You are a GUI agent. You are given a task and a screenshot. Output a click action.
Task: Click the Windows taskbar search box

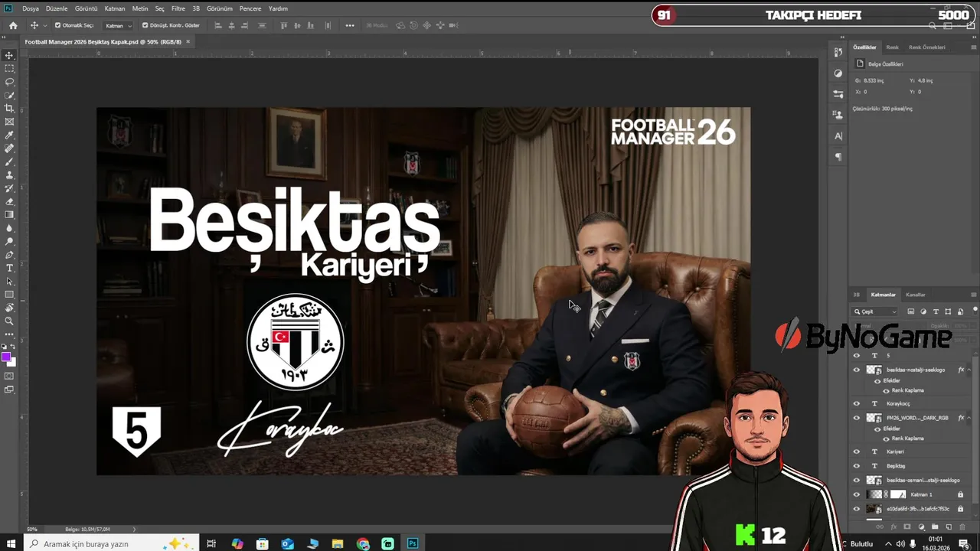pyautogui.click(x=110, y=543)
